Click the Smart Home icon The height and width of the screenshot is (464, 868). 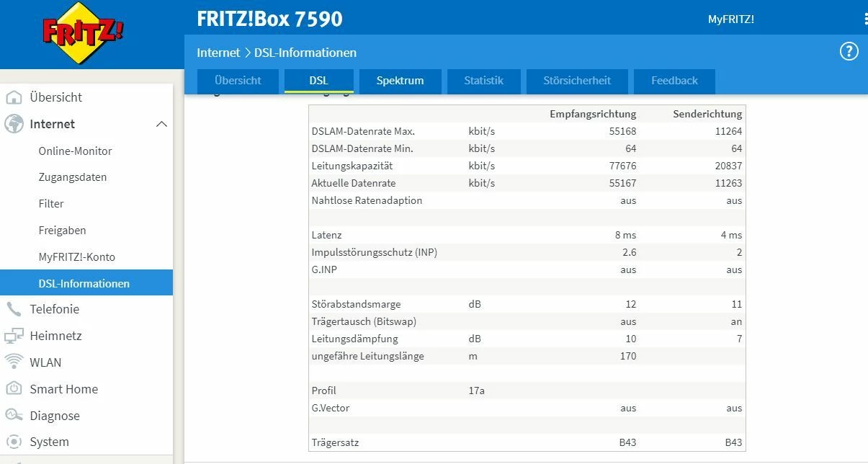[x=14, y=388]
